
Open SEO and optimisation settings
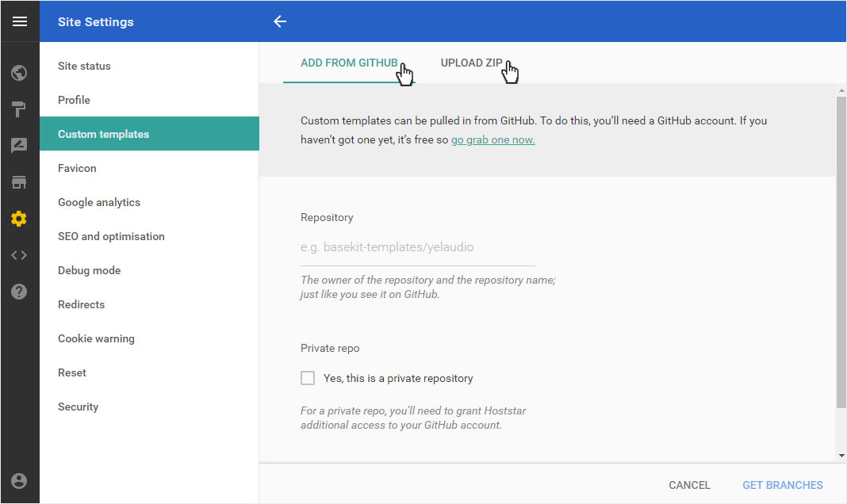(x=150, y=236)
